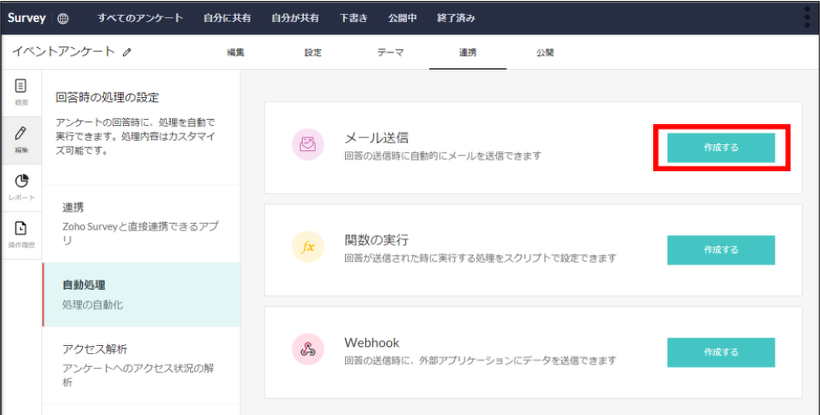Click the globe icon next to Survey
The height and width of the screenshot is (415, 820).
(x=63, y=18)
